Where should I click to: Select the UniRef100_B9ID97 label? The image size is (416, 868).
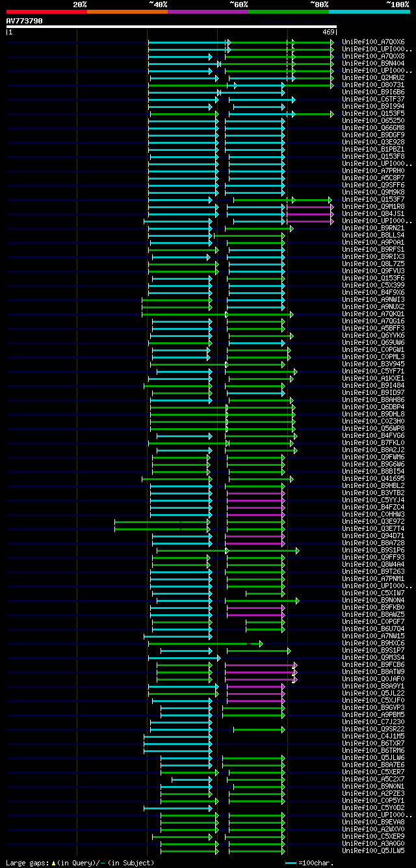pos(373,393)
